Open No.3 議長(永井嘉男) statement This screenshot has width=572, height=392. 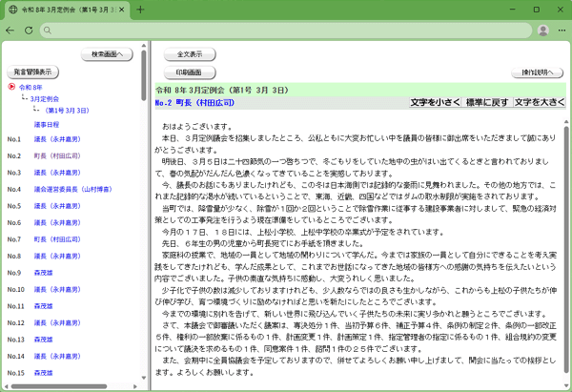pyautogui.click(x=57, y=173)
